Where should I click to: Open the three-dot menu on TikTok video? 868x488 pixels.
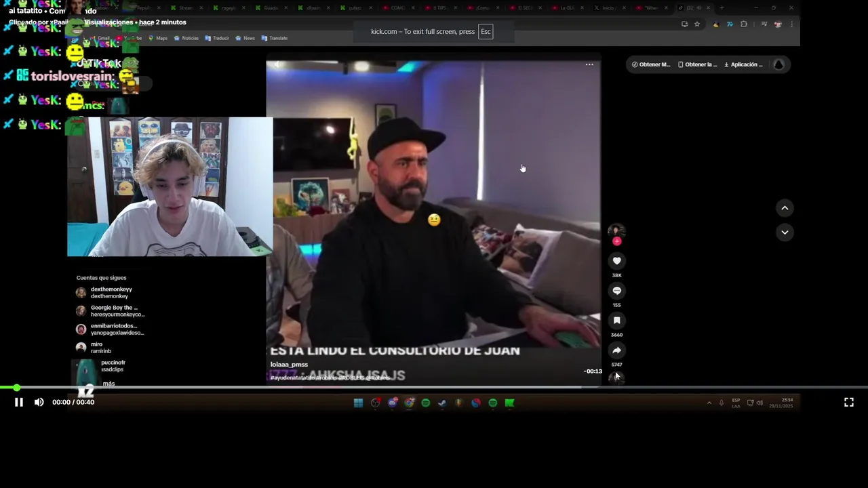tap(589, 64)
